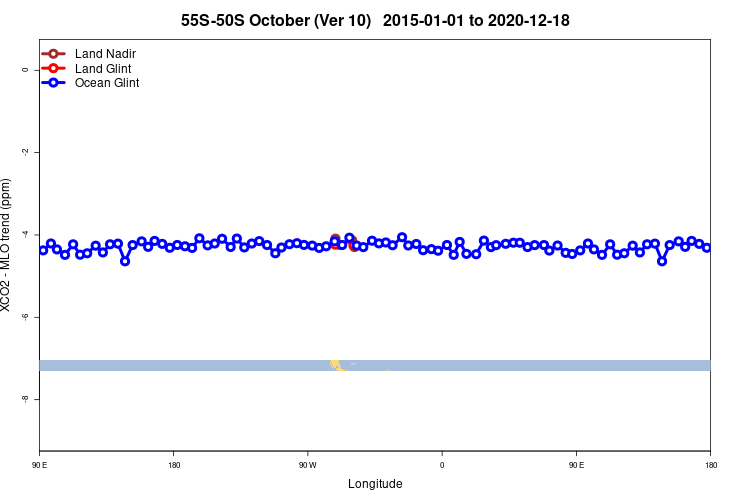Click the -4 y-axis tick label
Screen dimensions: 750x500
coord(25,234)
